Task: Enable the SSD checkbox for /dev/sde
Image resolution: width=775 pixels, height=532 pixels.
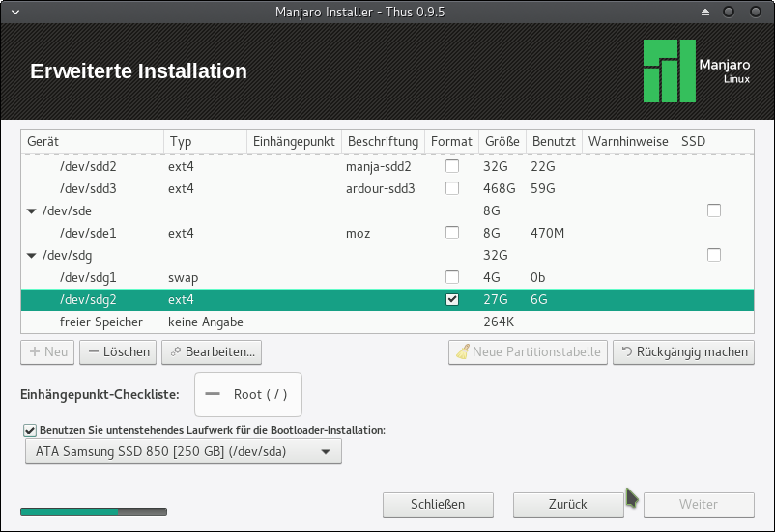Action: pyautogui.click(x=714, y=210)
